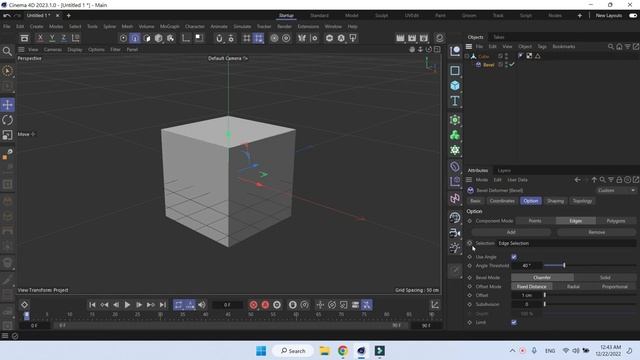Select the Rotate tool in left toolbar
This screenshot has width=640, height=360.
point(7,120)
